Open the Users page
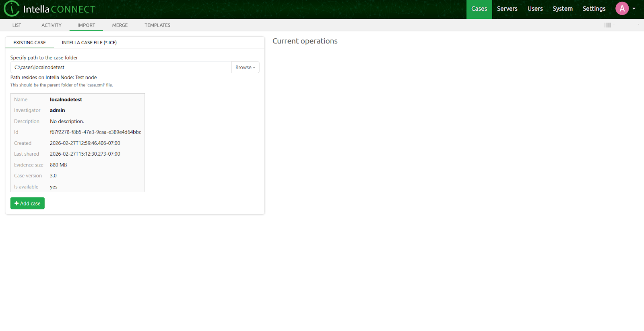 click(x=535, y=9)
